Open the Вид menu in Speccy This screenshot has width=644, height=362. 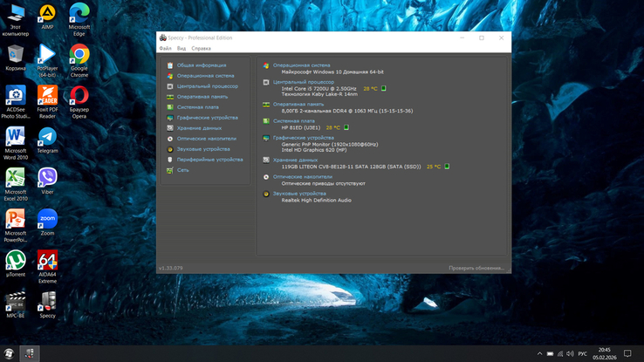pos(182,49)
